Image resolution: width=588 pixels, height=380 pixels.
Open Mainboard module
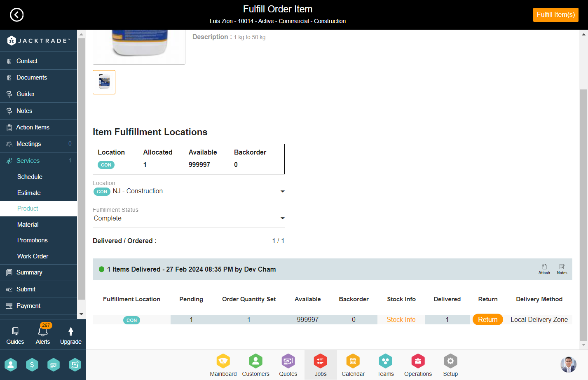[223, 365]
